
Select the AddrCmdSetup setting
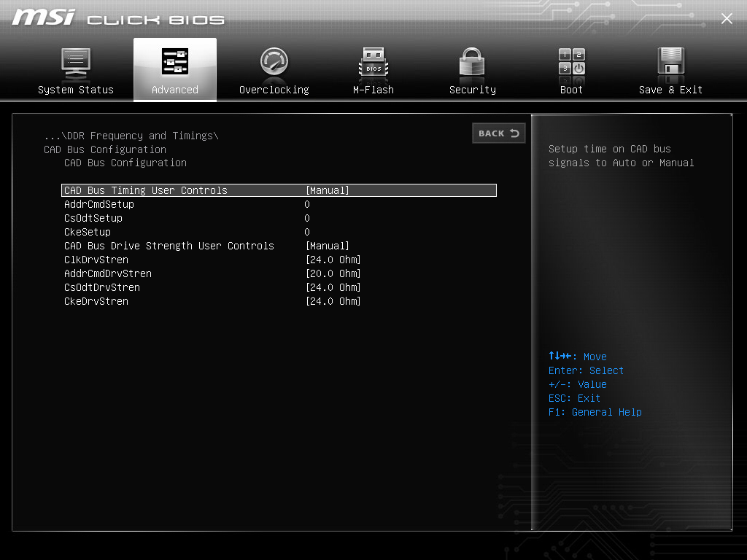pyautogui.click(x=99, y=204)
